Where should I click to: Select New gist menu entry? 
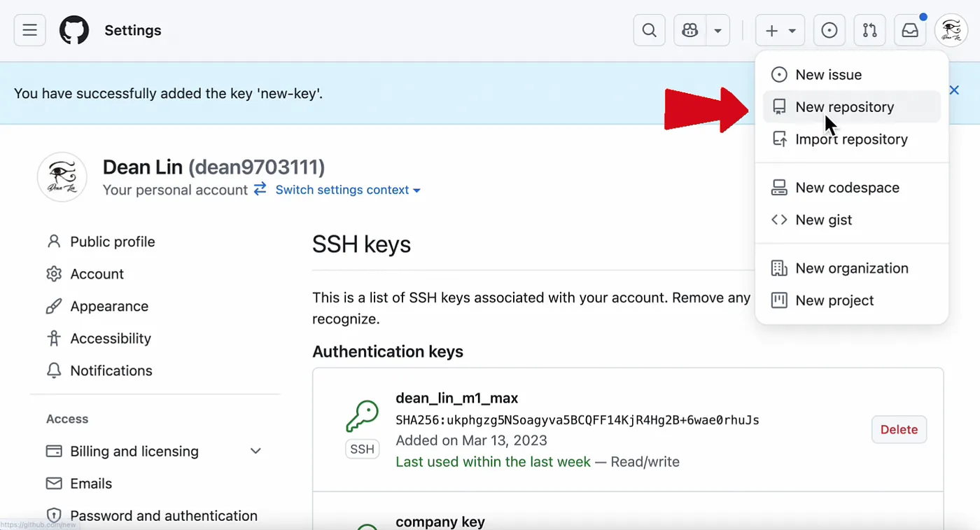coord(852,220)
